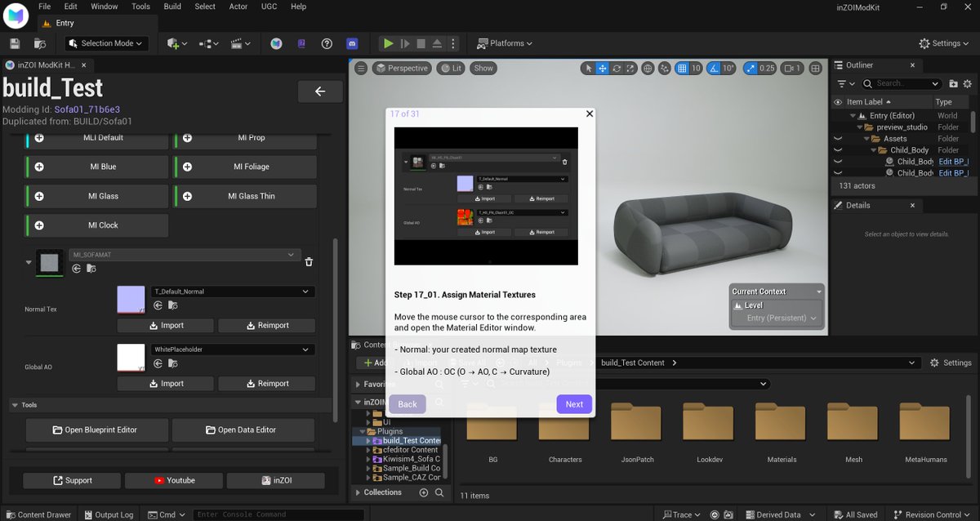Open the WhitePlaceholder texture dropdown

[x=233, y=350]
